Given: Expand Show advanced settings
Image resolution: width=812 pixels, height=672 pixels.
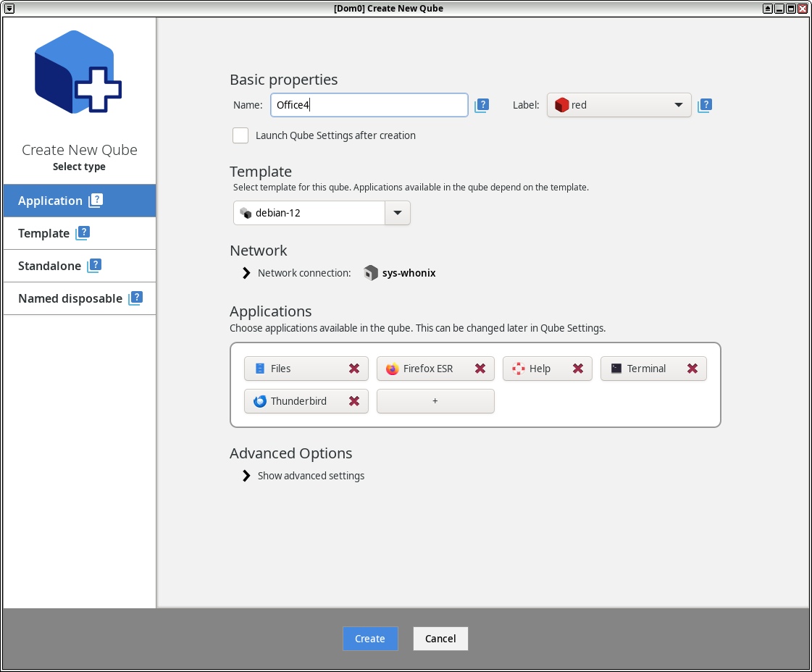Looking at the screenshot, I should tap(246, 476).
